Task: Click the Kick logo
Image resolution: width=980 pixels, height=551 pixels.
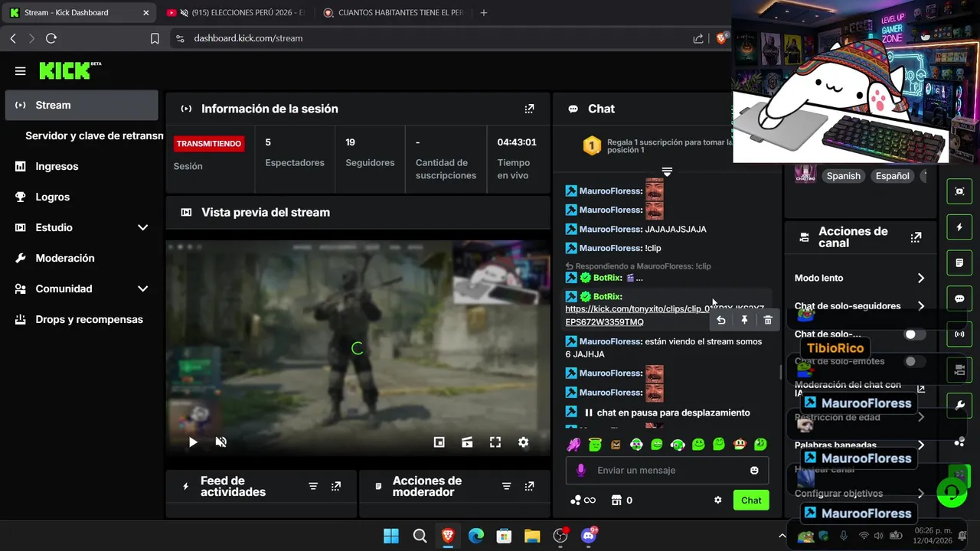Action: point(70,70)
